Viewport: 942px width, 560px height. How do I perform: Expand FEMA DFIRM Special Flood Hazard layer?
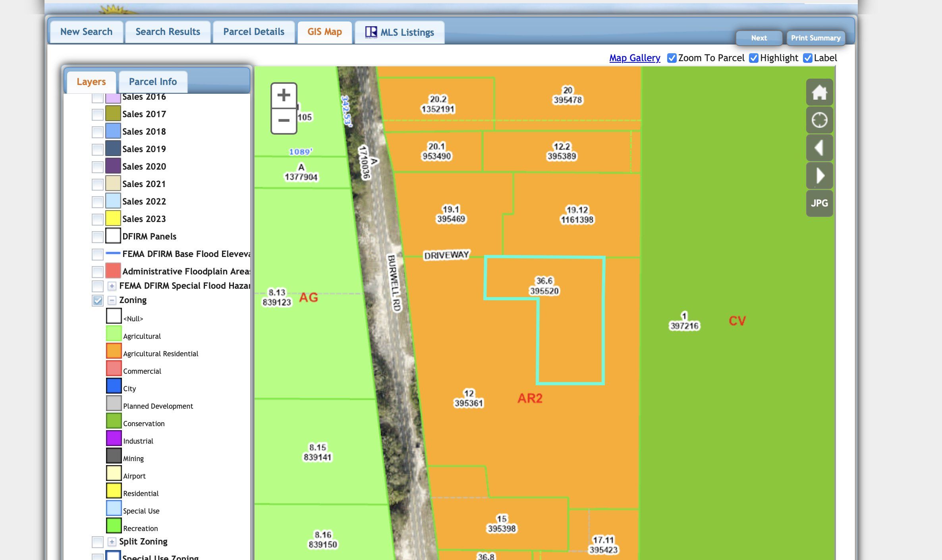click(112, 286)
